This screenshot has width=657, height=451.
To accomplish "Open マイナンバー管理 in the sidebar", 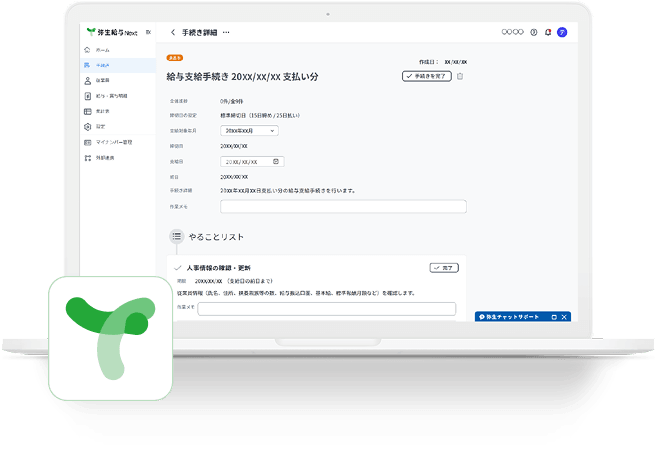I will point(117,143).
